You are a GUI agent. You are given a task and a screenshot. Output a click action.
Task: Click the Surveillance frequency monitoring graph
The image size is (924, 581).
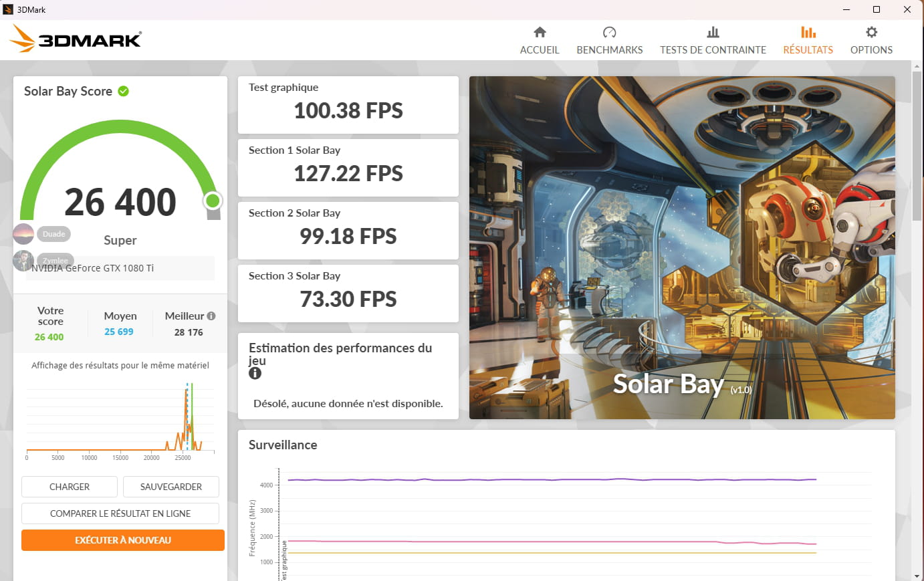point(566,523)
